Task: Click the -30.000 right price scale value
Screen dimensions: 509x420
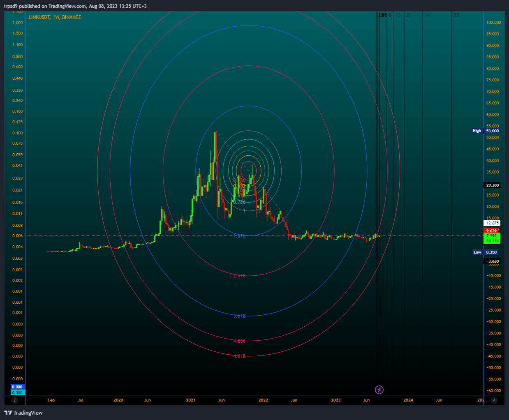Action: 493,322
